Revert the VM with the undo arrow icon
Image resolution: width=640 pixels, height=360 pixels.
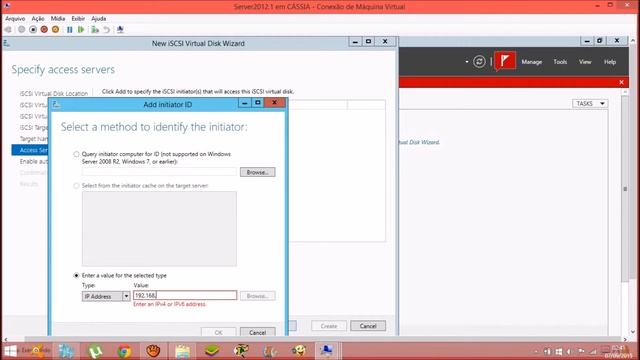106,30
